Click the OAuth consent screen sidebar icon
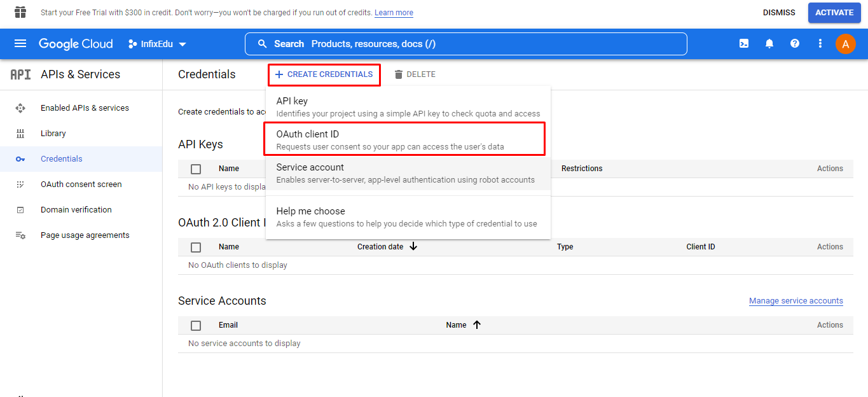This screenshot has width=868, height=397. point(20,185)
